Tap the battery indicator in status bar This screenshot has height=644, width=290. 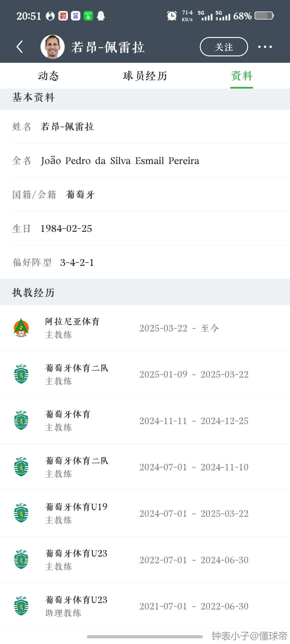pos(264,16)
